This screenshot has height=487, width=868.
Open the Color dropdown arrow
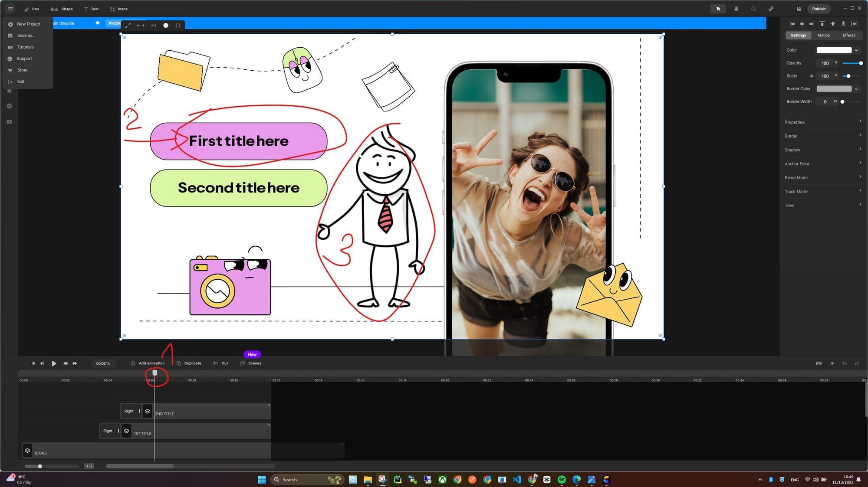[x=856, y=50]
